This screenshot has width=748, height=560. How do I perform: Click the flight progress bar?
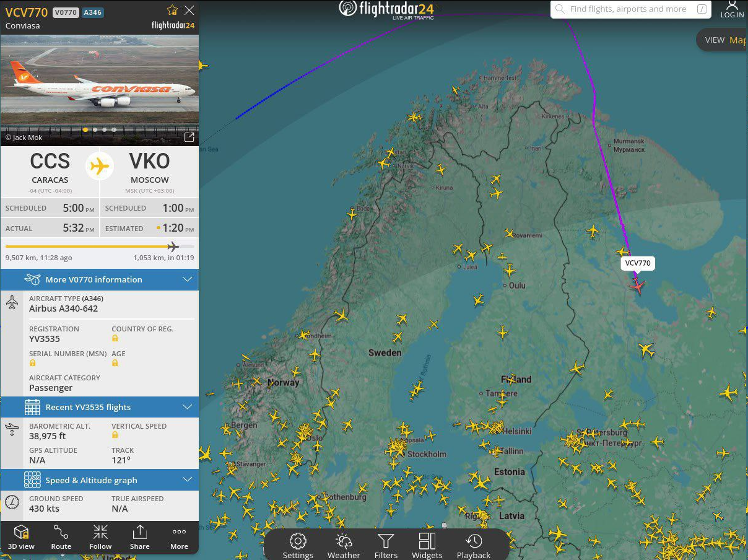point(93,247)
